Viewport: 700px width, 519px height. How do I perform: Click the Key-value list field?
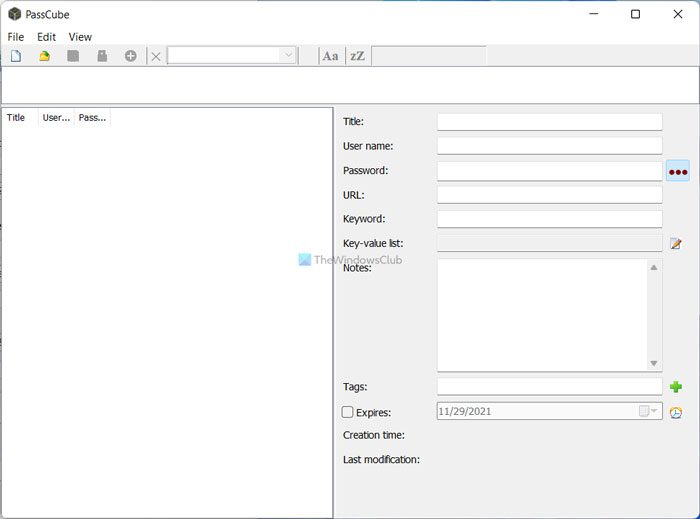(x=549, y=244)
